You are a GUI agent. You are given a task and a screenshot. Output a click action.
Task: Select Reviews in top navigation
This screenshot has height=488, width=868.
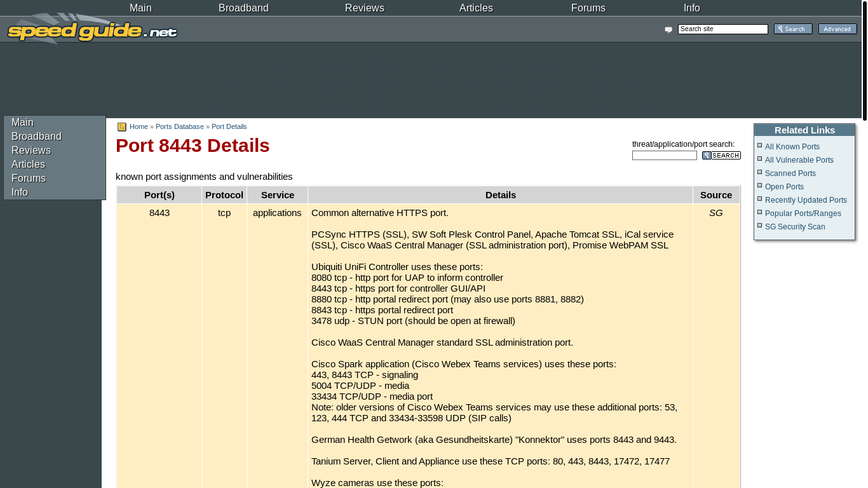click(364, 8)
